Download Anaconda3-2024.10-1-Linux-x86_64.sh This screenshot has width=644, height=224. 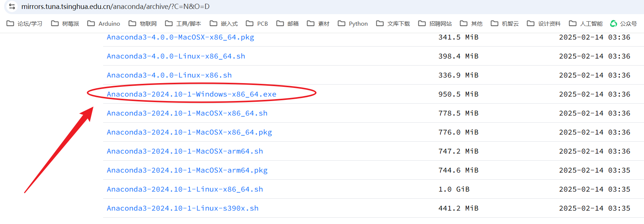(185, 189)
